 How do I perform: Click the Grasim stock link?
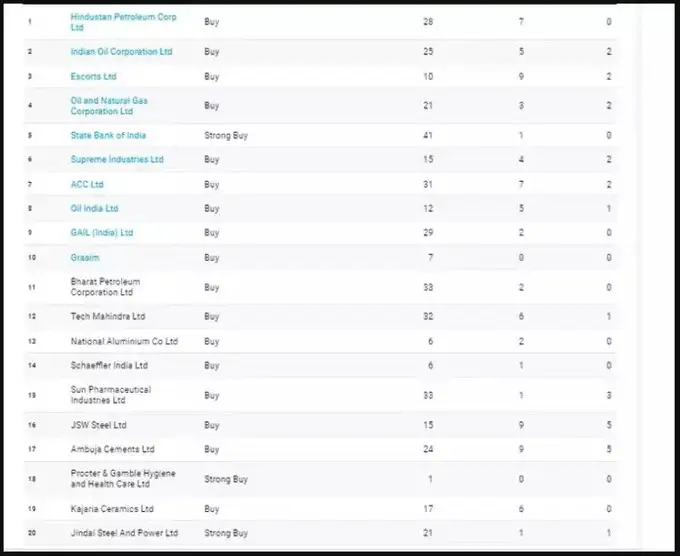[85, 257]
